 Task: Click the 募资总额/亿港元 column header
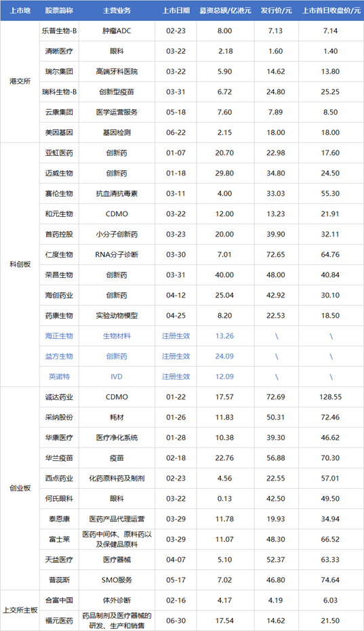(x=224, y=10)
